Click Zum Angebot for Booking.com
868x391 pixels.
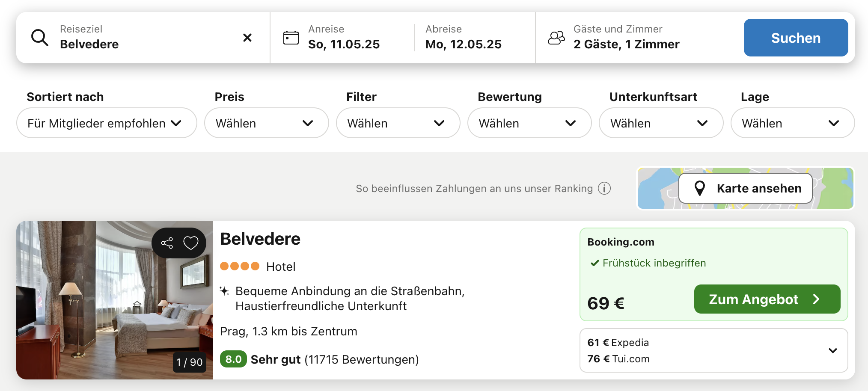tap(767, 299)
